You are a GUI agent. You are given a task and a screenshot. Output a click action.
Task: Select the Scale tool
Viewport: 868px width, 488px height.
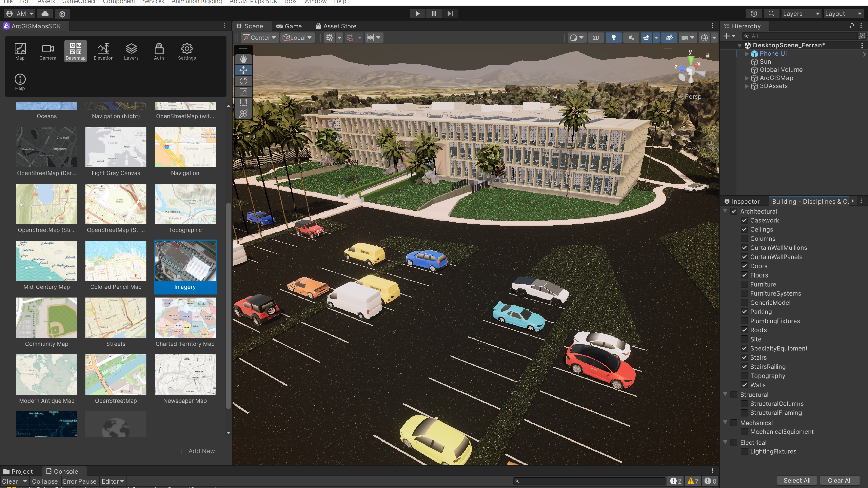pos(243,92)
